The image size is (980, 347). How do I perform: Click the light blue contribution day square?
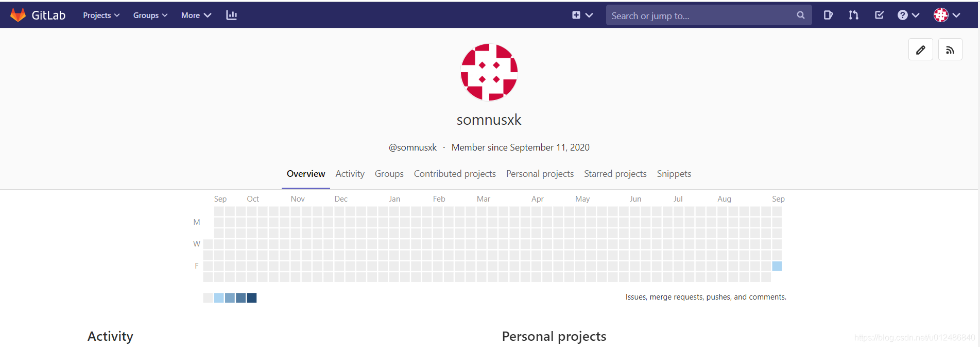pyautogui.click(x=777, y=266)
